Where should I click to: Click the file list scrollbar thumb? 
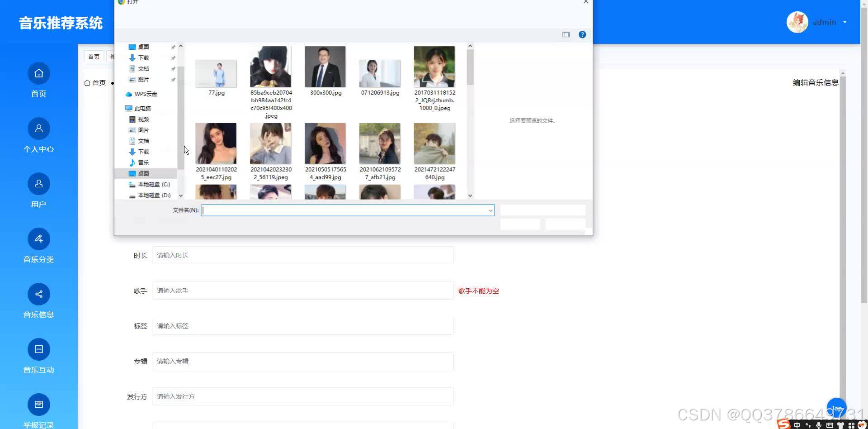coord(470,67)
